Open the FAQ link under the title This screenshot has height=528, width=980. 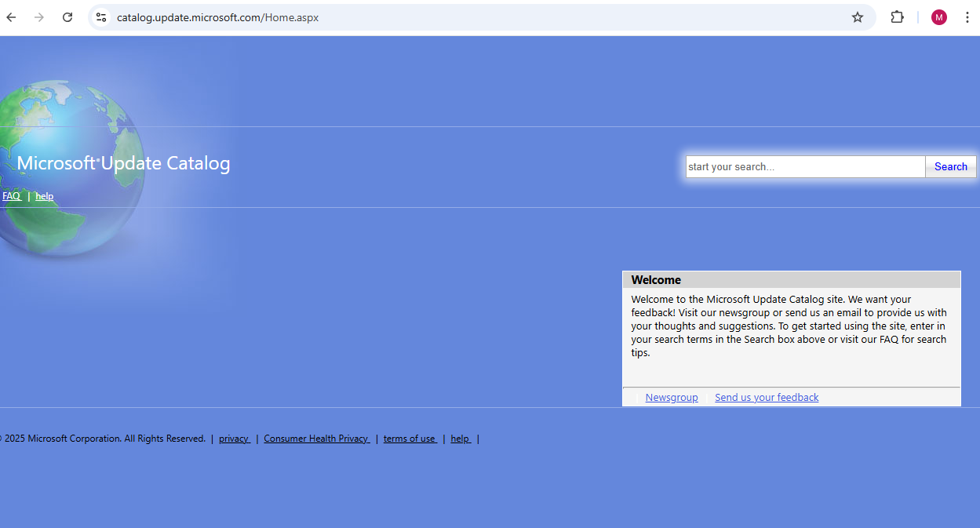12,196
